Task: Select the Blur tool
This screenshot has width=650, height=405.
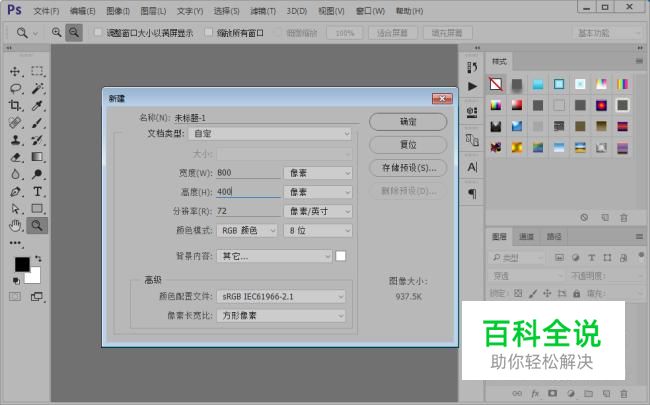Action: point(15,174)
